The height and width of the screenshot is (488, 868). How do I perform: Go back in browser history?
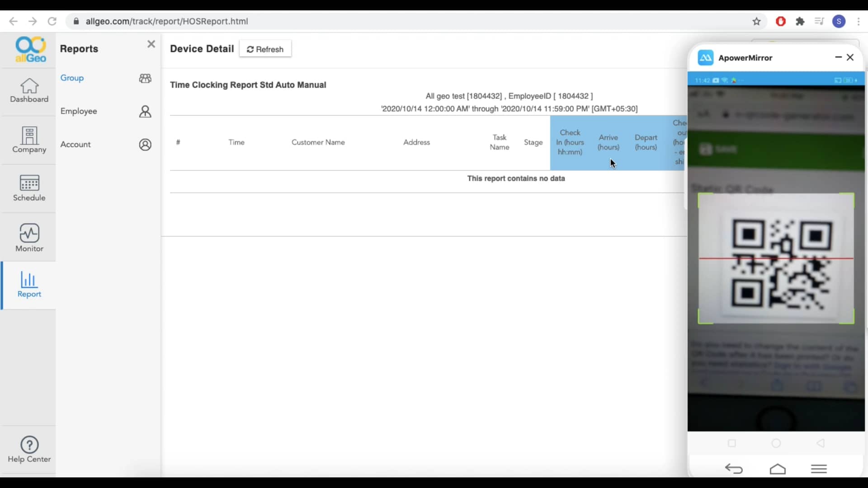coord(13,21)
